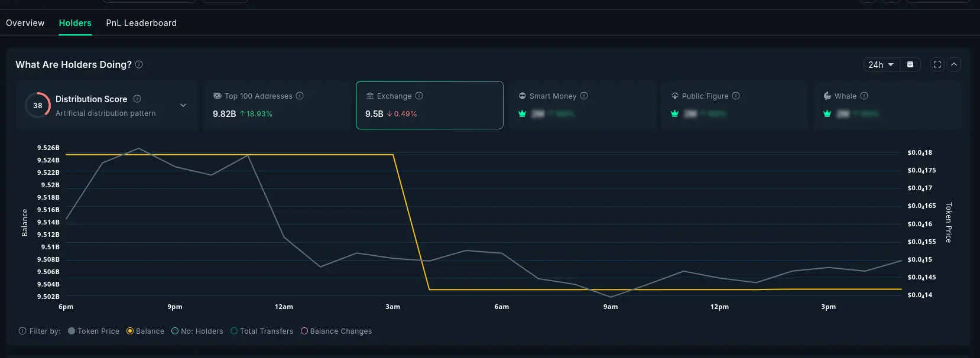Click the 9.82B value

224,113
